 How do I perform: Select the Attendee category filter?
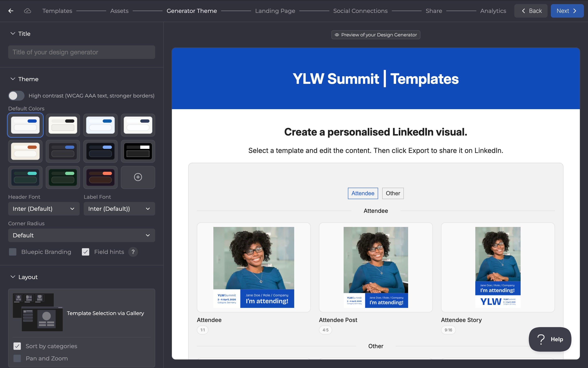pos(363,193)
